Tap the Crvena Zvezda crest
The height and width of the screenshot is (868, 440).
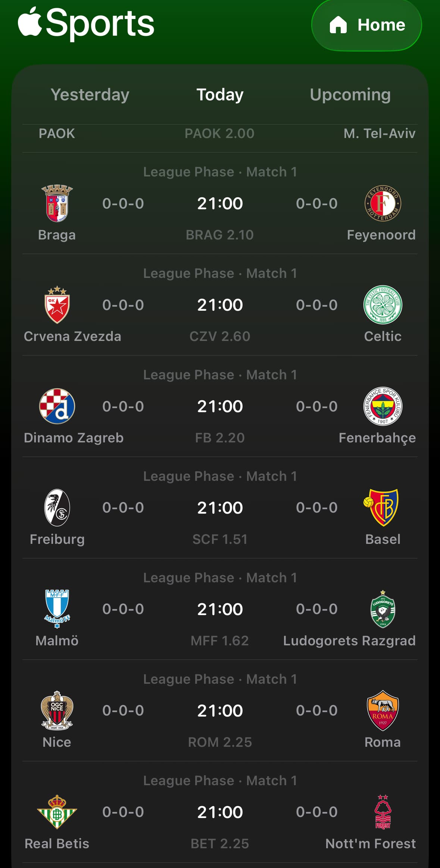tap(57, 305)
